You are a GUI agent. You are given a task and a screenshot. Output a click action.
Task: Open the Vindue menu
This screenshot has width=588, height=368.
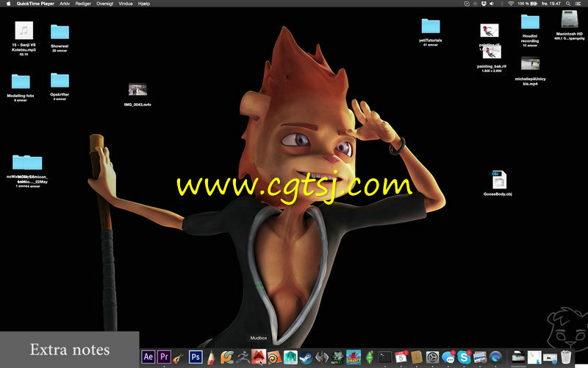pyautogui.click(x=126, y=4)
